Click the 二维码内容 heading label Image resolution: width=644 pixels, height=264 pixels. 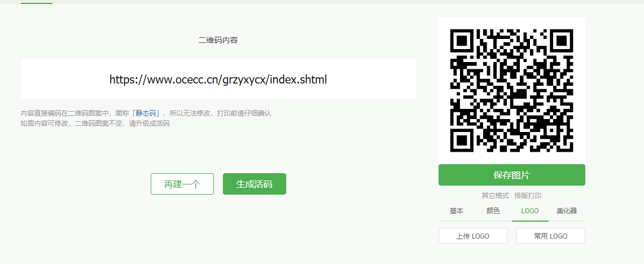(x=218, y=40)
